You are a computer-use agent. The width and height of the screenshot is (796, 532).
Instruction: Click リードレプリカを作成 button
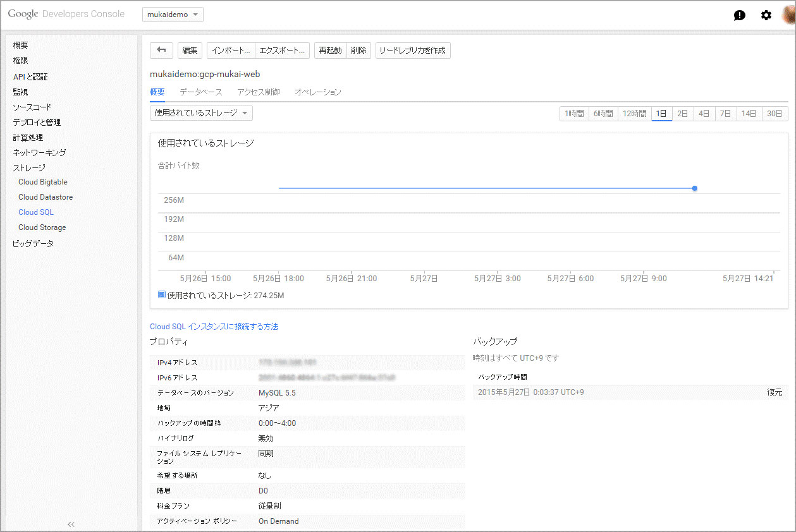tap(413, 51)
